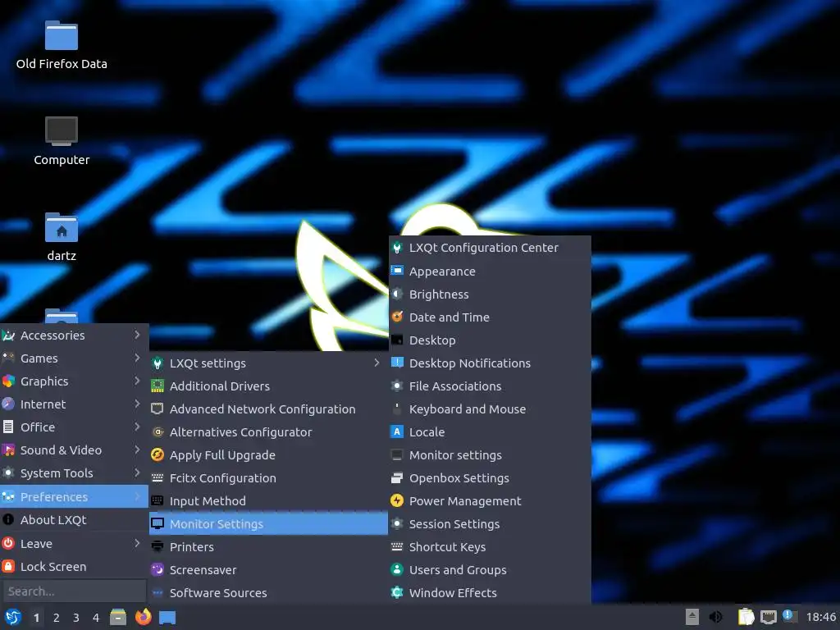The width and height of the screenshot is (840, 630).
Task: Open Software Sources
Action: click(268, 592)
